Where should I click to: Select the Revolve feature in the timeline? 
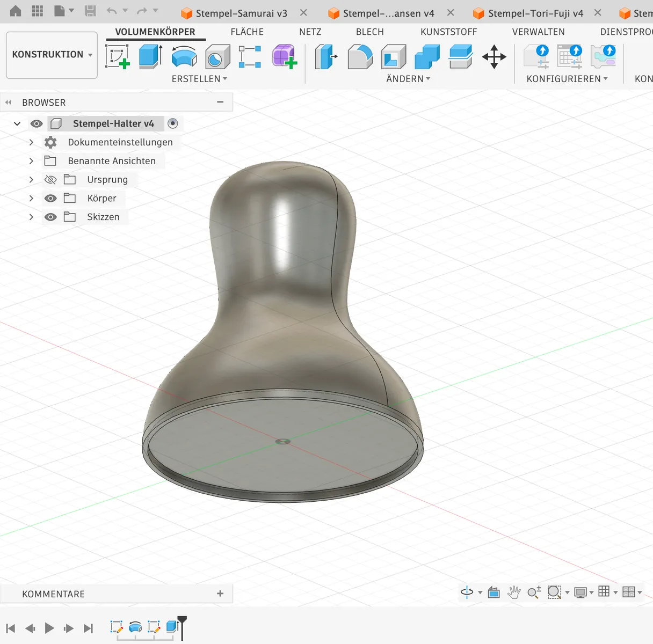[135, 626]
